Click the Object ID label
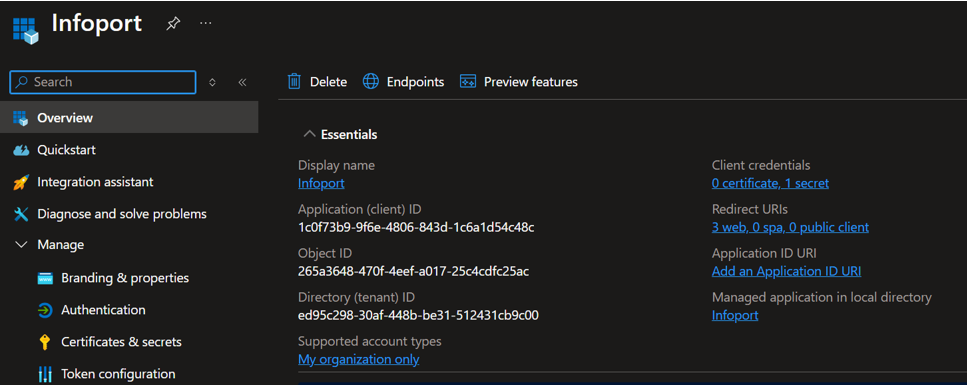 coord(325,254)
